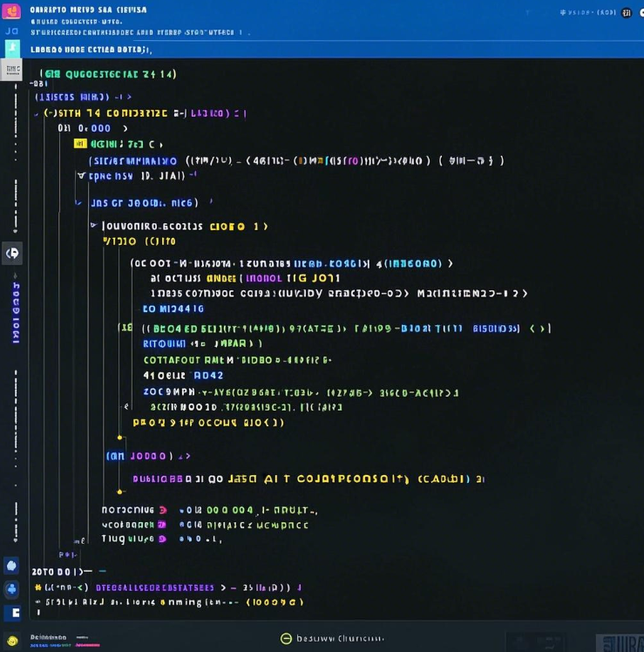
Task: Click the round blue puzzle-like icon in the sidebar
Action: click(11, 589)
